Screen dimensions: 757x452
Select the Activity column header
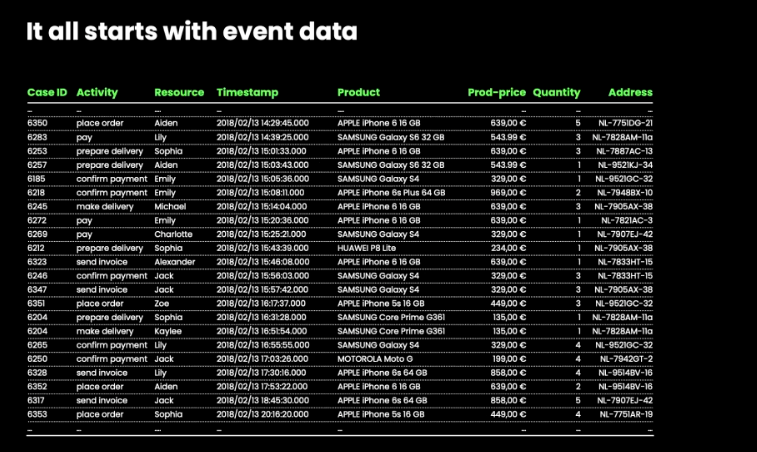tap(97, 92)
